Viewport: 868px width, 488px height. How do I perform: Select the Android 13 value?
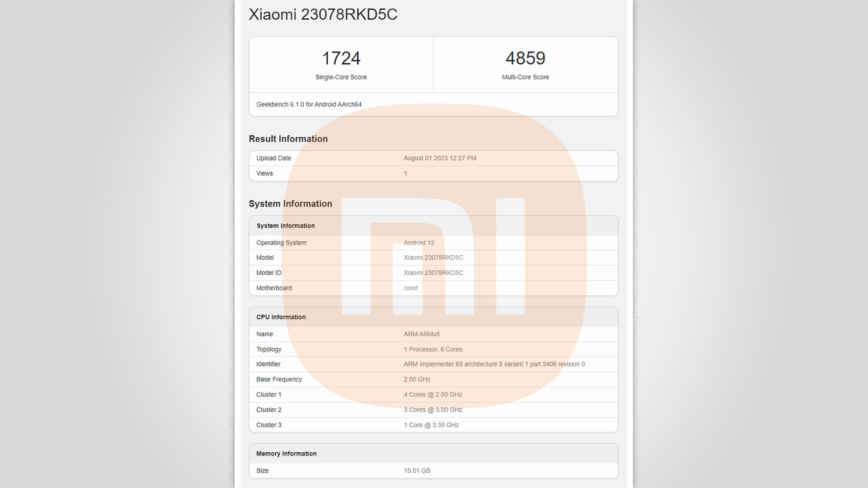point(419,243)
